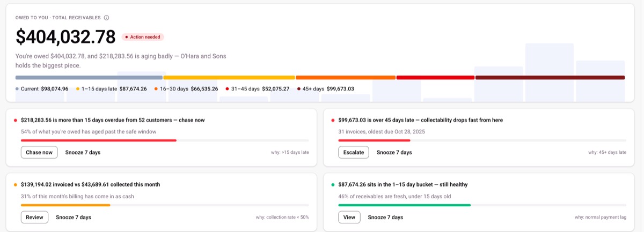Click the 1–15 day bucket still healthy headline
The image size is (644, 232).
pyautogui.click(x=403, y=184)
